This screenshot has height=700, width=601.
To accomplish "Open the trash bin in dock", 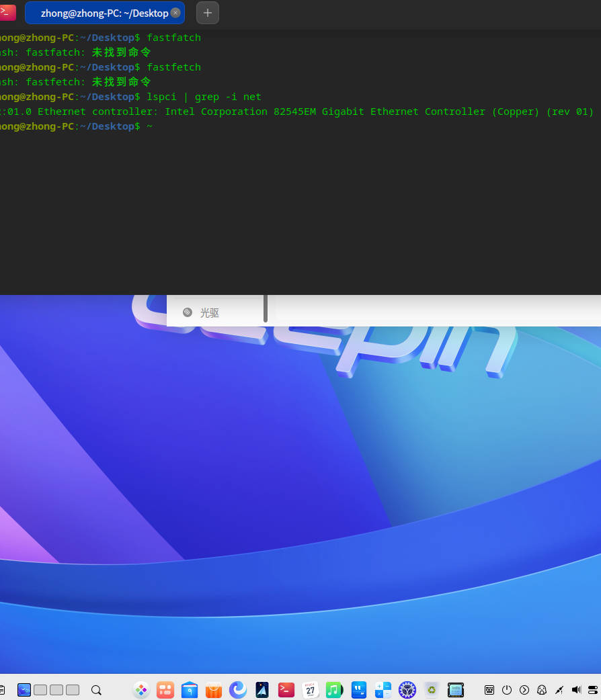I will [431, 690].
